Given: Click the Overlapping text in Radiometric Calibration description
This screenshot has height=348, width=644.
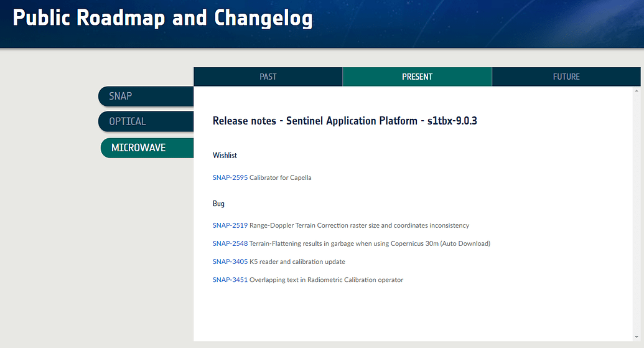Looking at the screenshot, I should tap(326, 280).
